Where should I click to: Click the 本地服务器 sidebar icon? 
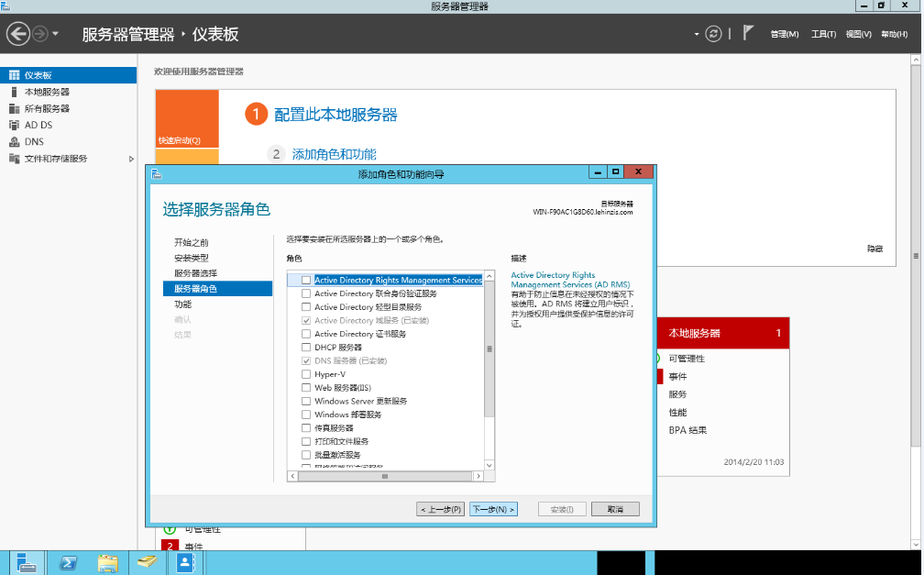pyautogui.click(x=14, y=92)
